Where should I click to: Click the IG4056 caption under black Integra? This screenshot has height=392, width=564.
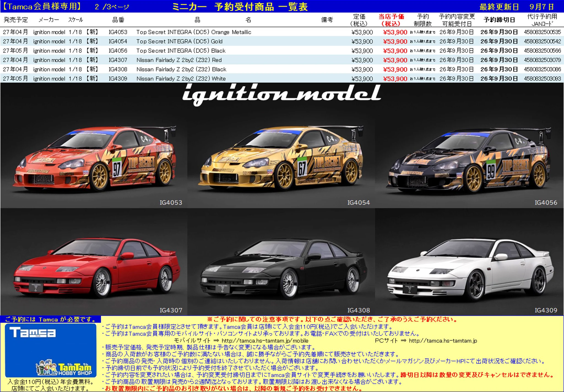click(546, 203)
